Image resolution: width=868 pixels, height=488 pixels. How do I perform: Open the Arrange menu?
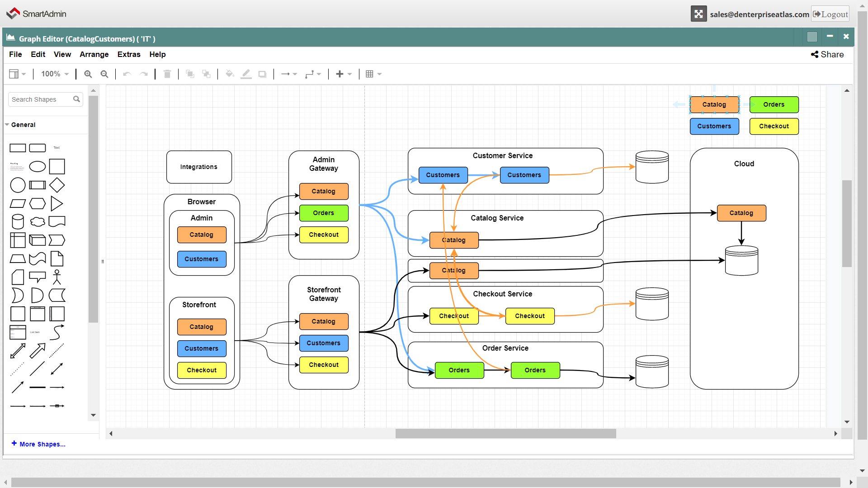pos(94,54)
